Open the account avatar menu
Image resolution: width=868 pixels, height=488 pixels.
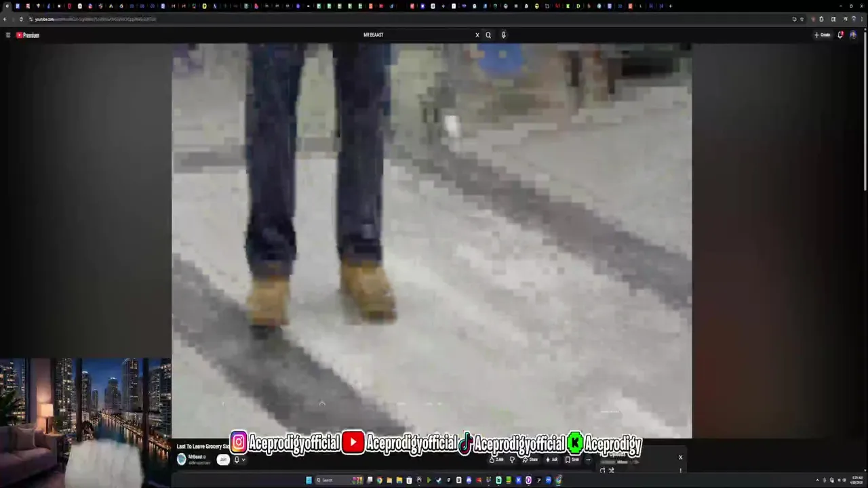coord(853,35)
